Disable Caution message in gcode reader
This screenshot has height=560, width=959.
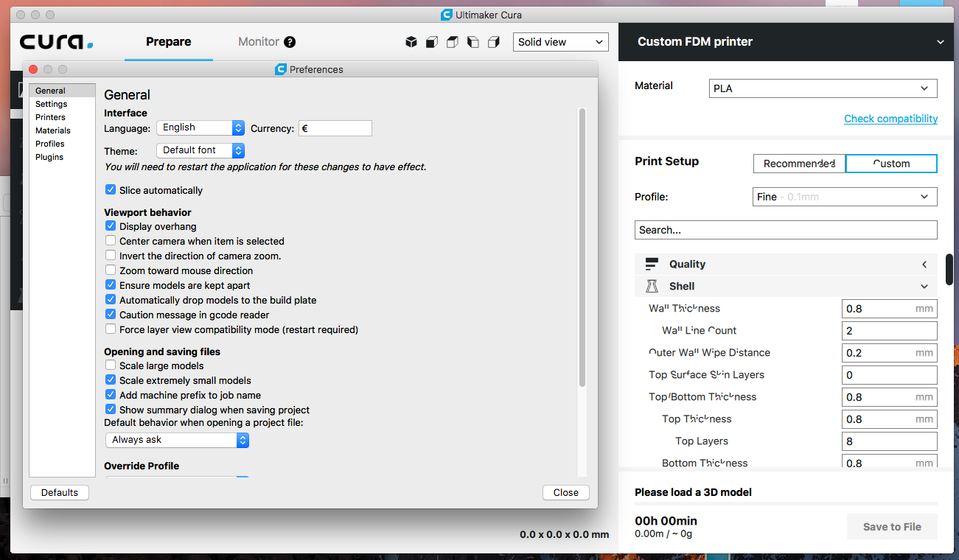(x=111, y=315)
